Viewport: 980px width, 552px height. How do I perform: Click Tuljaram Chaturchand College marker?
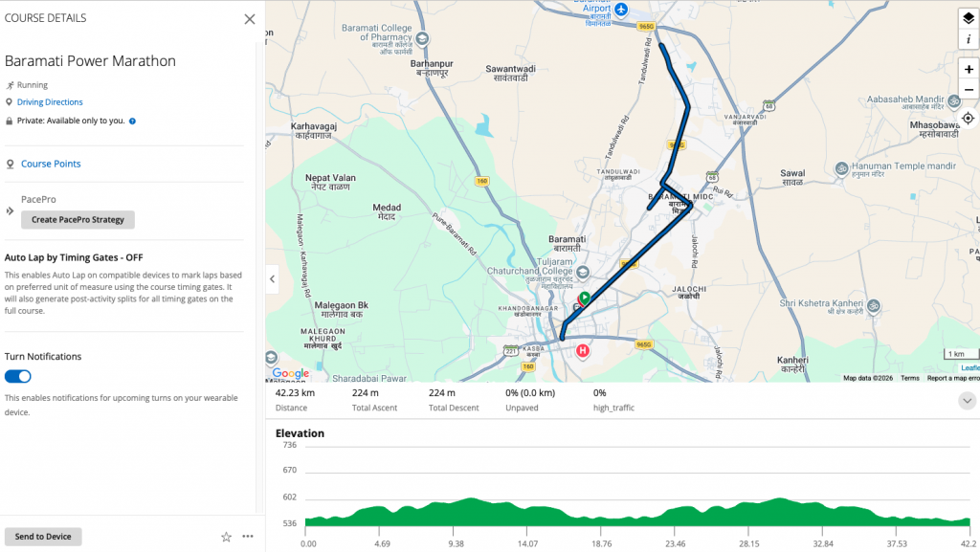pos(583,273)
